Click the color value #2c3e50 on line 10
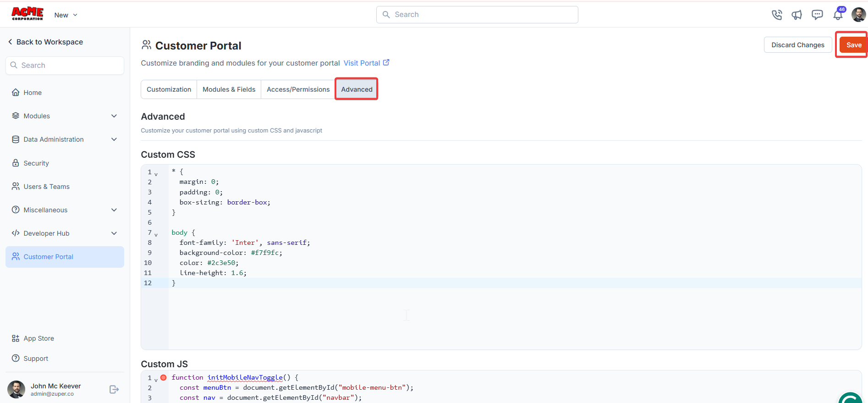 (x=221, y=263)
